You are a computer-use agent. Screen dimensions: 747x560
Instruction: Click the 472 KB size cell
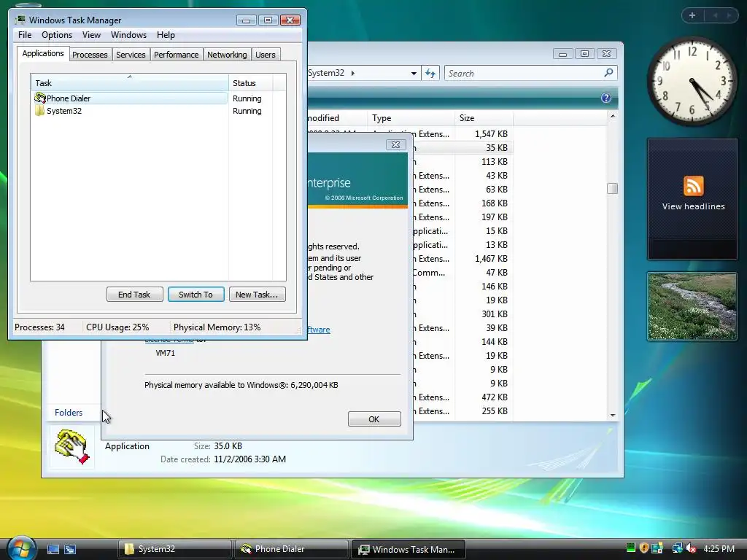pos(494,397)
